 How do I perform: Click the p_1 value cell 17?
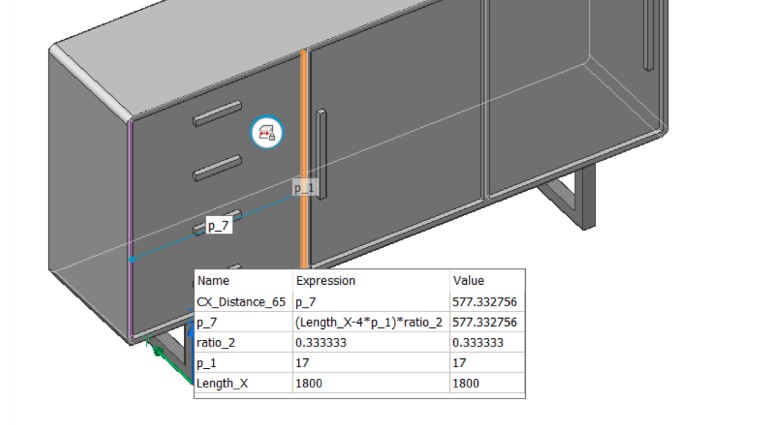tap(487, 363)
